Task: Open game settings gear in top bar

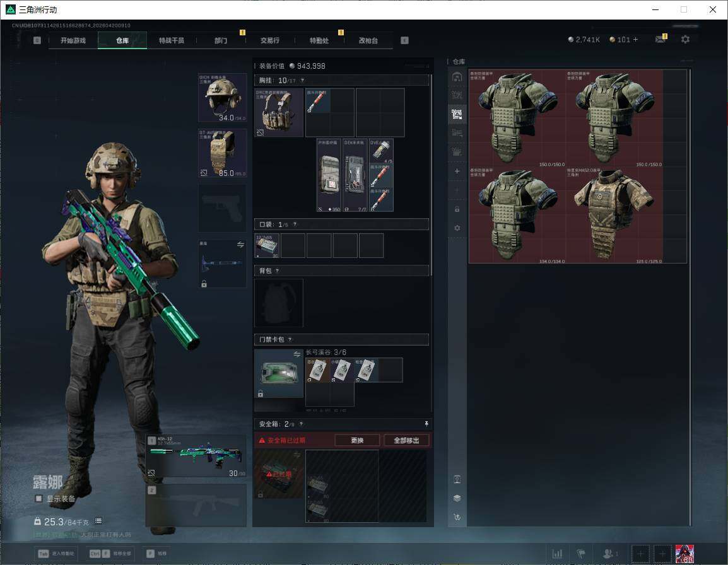Action: point(685,40)
